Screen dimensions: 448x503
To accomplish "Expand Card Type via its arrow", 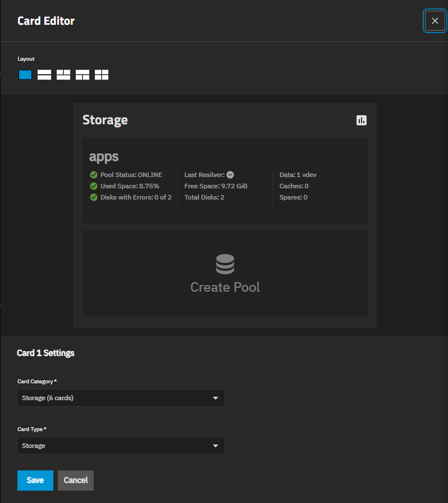I will pyautogui.click(x=216, y=446).
